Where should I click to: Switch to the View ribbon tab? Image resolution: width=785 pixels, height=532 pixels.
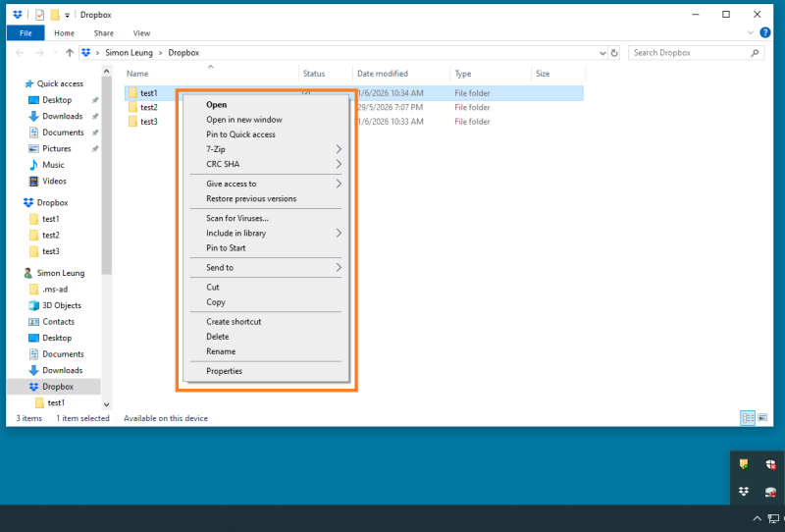pyautogui.click(x=141, y=33)
